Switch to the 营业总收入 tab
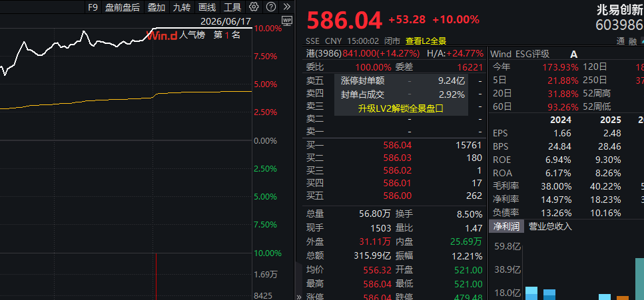Screen dimensions: 644x300 coord(550,226)
